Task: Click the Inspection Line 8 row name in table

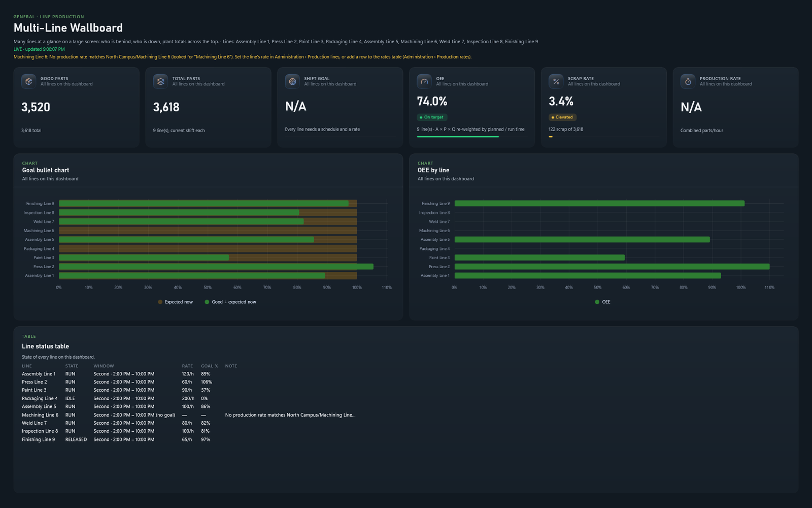Action: (x=40, y=431)
